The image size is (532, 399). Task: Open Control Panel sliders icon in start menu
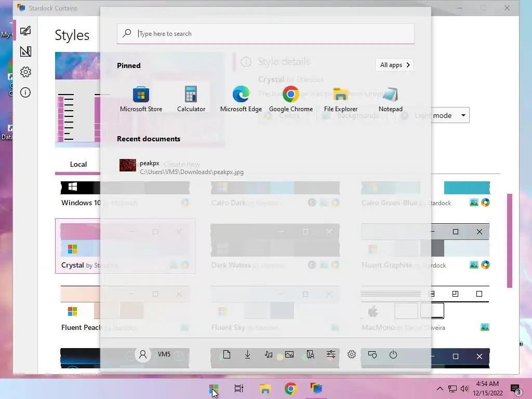coord(331,354)
